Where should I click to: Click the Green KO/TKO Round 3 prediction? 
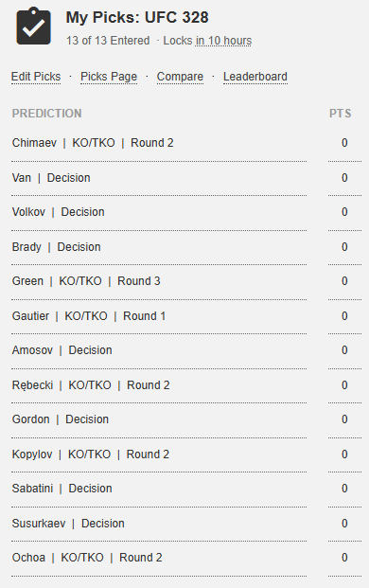[x=86, y=281]
